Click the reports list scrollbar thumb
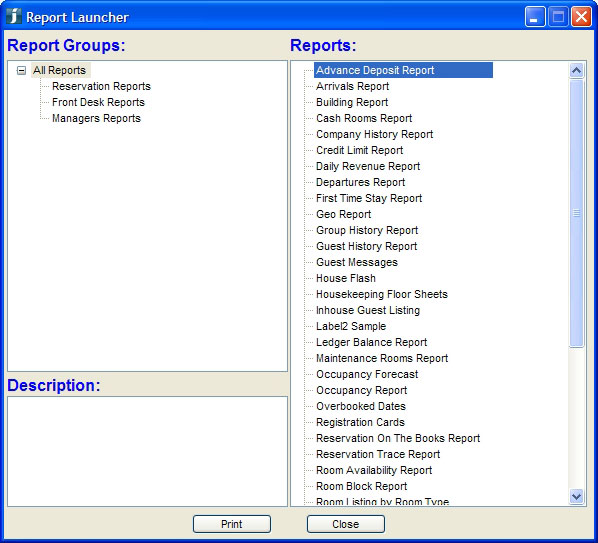Viewport: 598px width, 543px height. [576, 214]
